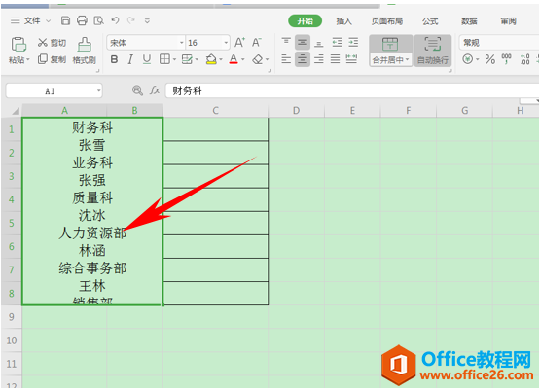Switch to the 插入 tab
540x392 pixels.
[343, 21]
